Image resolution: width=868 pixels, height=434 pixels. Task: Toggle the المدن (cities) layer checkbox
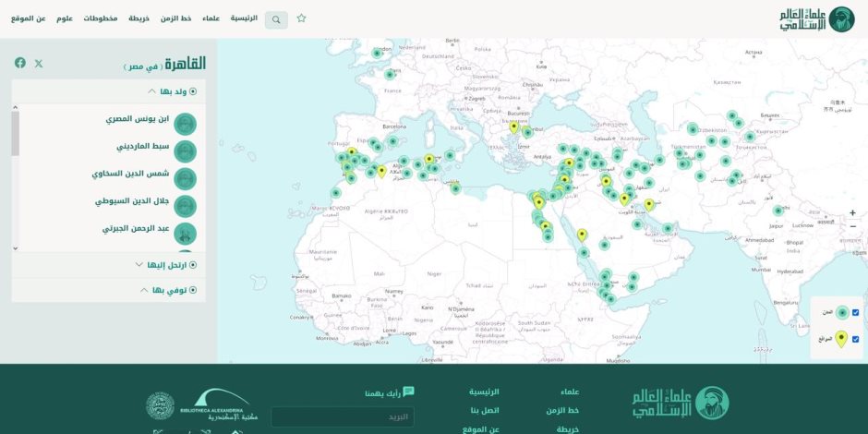click(855, 313)
